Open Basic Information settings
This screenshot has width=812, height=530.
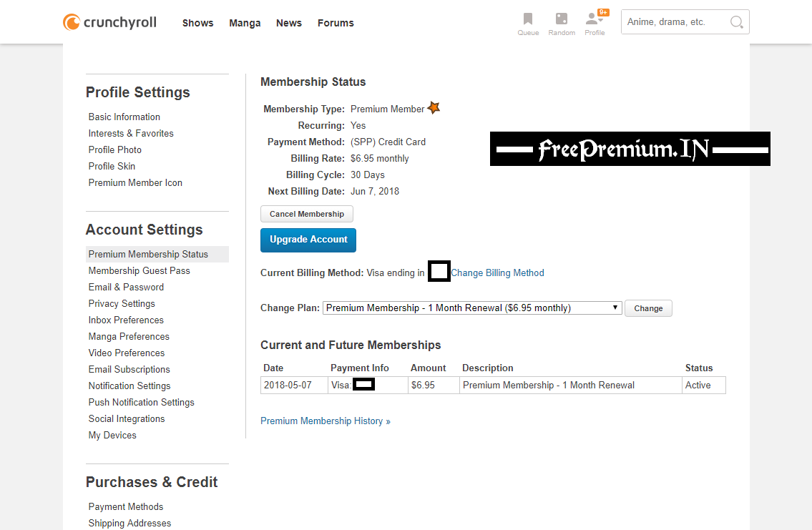(124, 117)
